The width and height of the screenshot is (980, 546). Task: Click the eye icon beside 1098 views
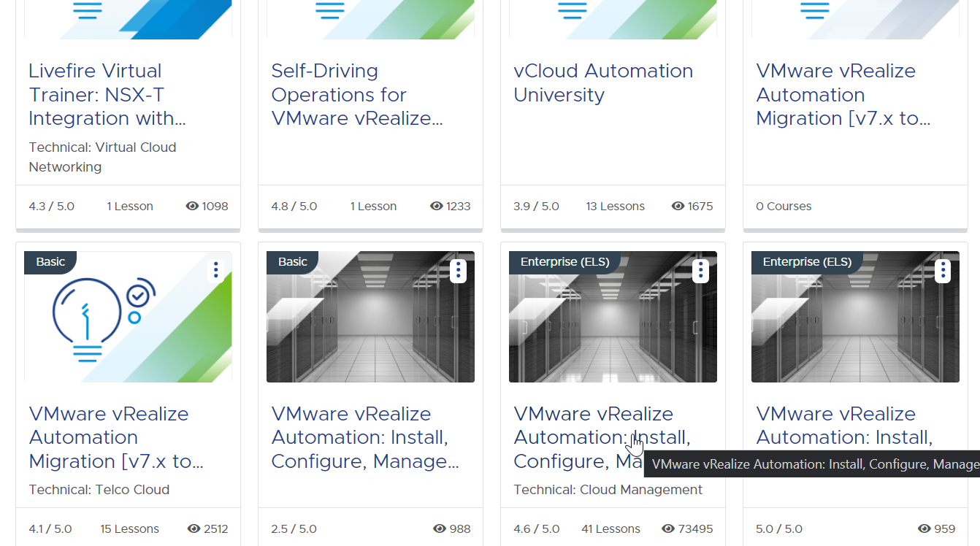click(x=193, y=207)
